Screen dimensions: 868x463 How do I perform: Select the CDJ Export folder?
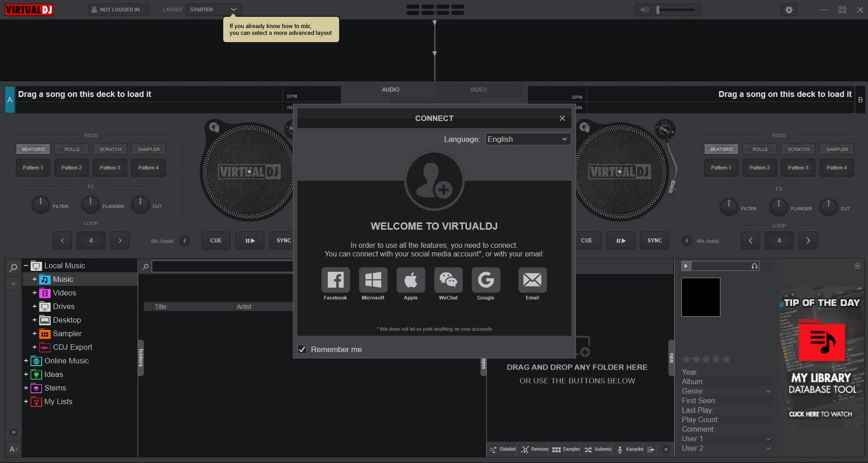click(72, 347)
